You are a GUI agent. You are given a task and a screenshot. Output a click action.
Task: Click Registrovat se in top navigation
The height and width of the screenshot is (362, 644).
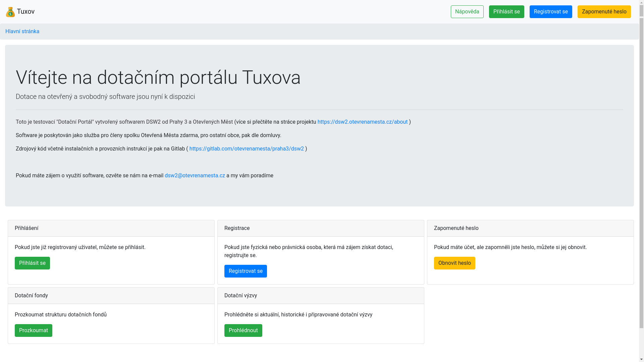click(550, 12)
